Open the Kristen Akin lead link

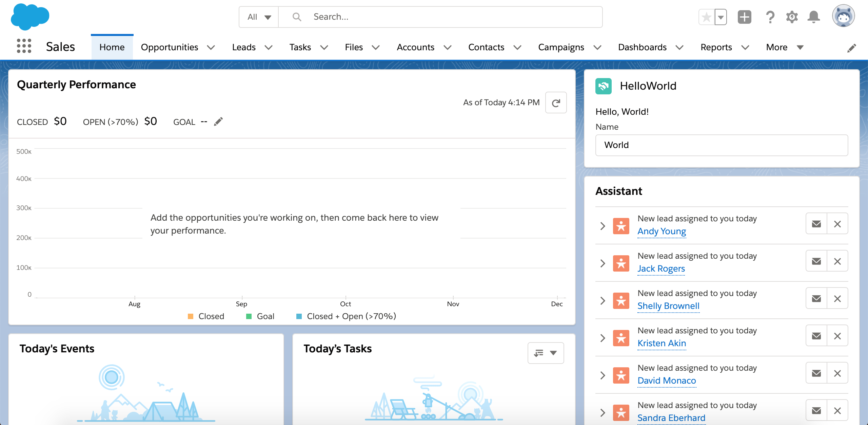[662, 343]
